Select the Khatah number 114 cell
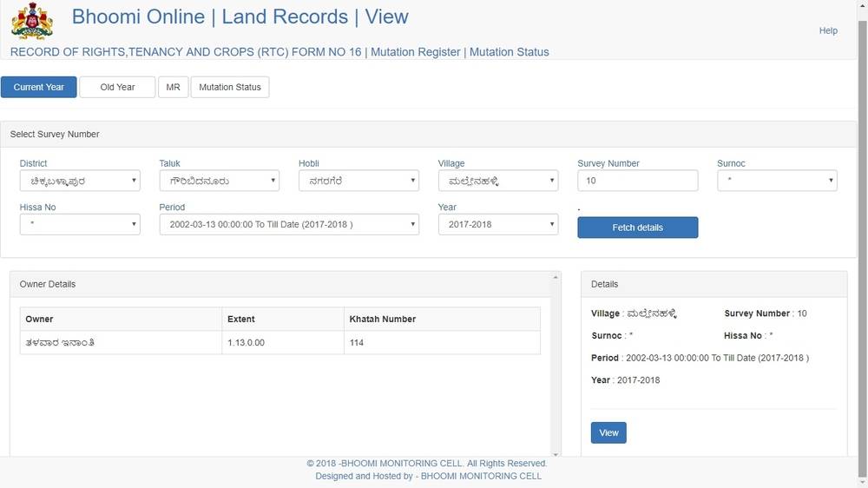 [x=442, y=343]
